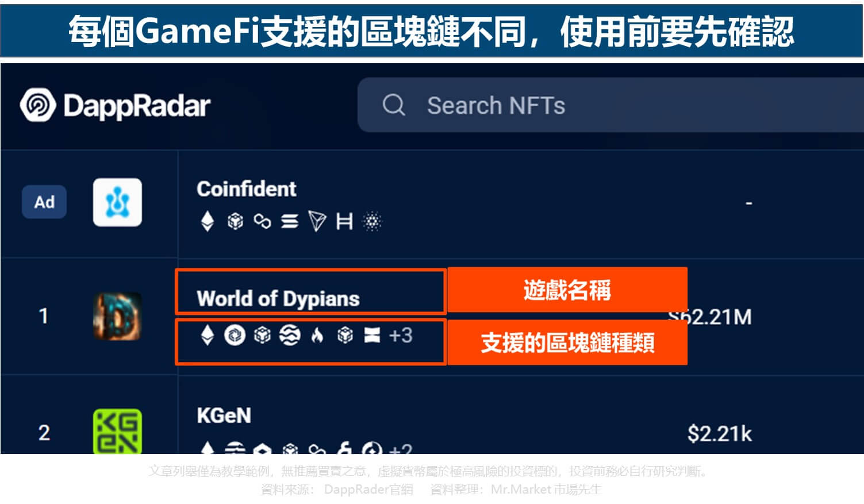Click Coinfident's Tron chain icon
The image size is (864, 504).
click(317, 221)
